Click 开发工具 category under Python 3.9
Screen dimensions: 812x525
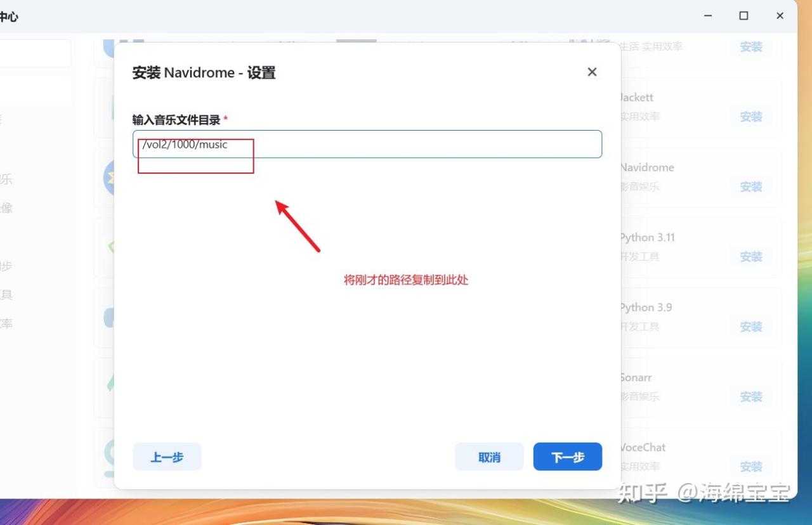click(x=639, y=327)
